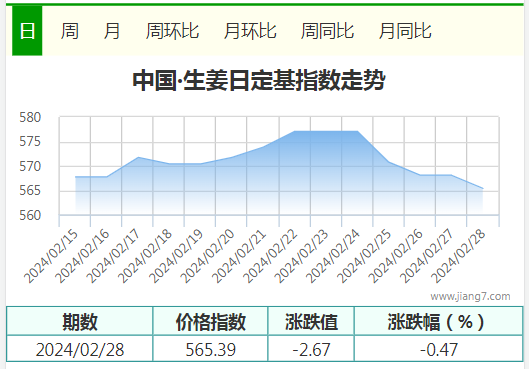The image size is (529, 369).
Task: Click the 2024/02/15 axis date label
Action: coord(51,257)
